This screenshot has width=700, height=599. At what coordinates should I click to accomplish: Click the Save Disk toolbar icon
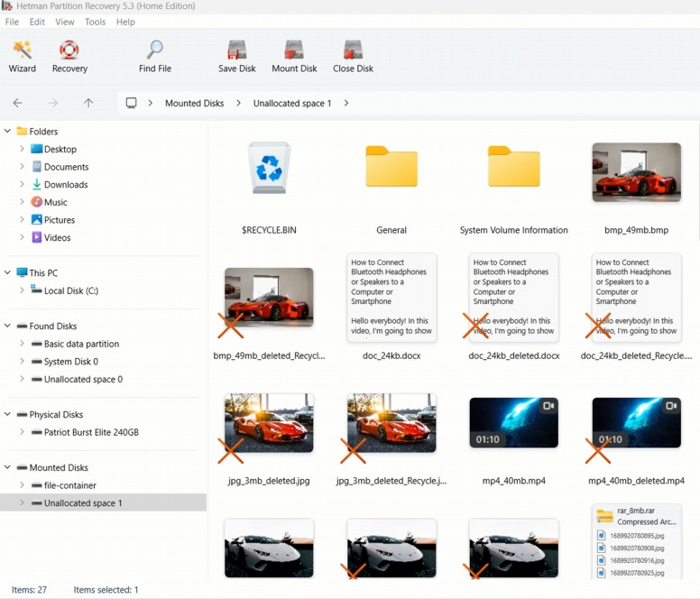[x=236, y=50]
